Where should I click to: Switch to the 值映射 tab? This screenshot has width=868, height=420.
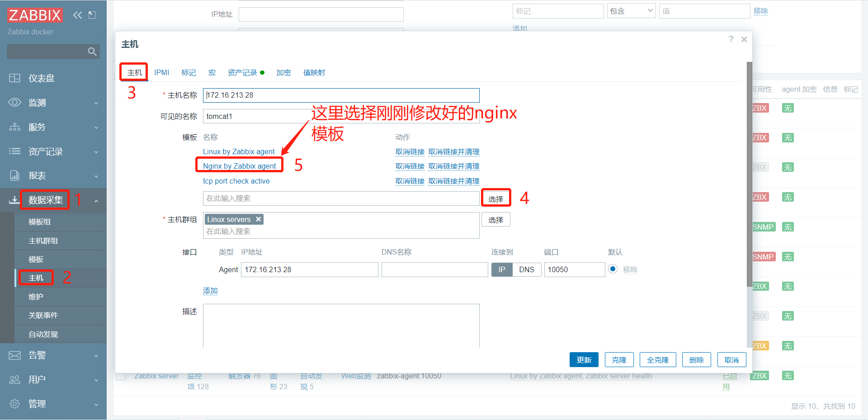tap(314, 72)
